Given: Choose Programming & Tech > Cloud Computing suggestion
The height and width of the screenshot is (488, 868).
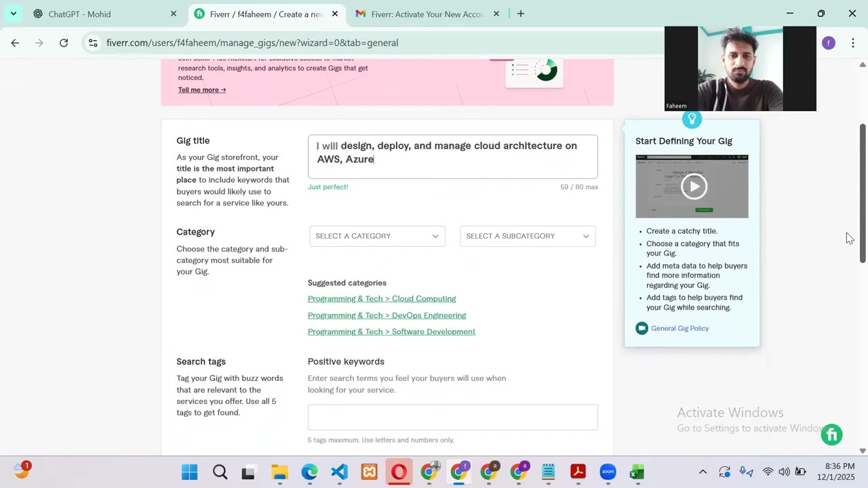Looking at the screenshot, I should tap(382, 299).
